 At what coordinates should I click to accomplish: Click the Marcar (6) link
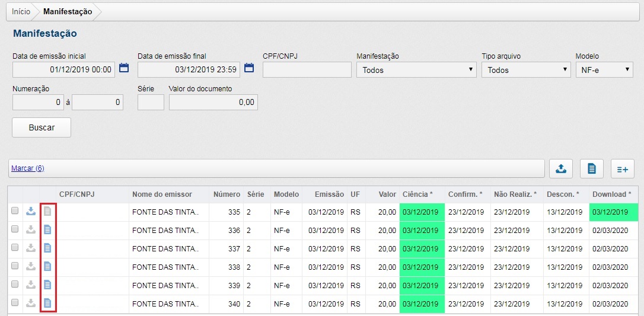click(x=28, y=168)
